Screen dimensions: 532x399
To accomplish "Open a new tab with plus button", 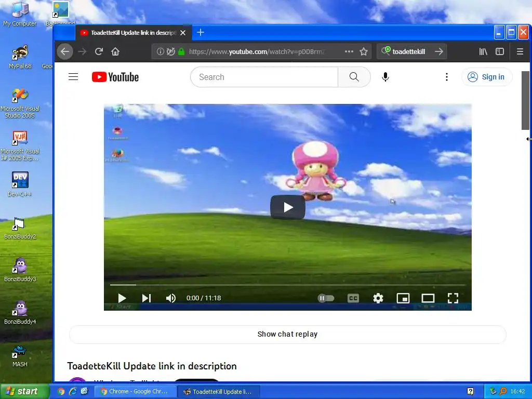I will [201, 33].
